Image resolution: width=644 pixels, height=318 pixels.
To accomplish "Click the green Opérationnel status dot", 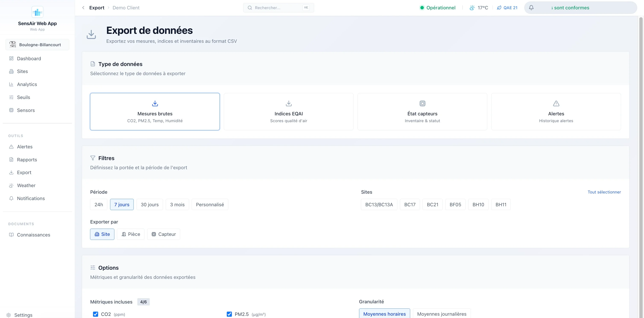I will pyautogui.click(x=422, y=8).
